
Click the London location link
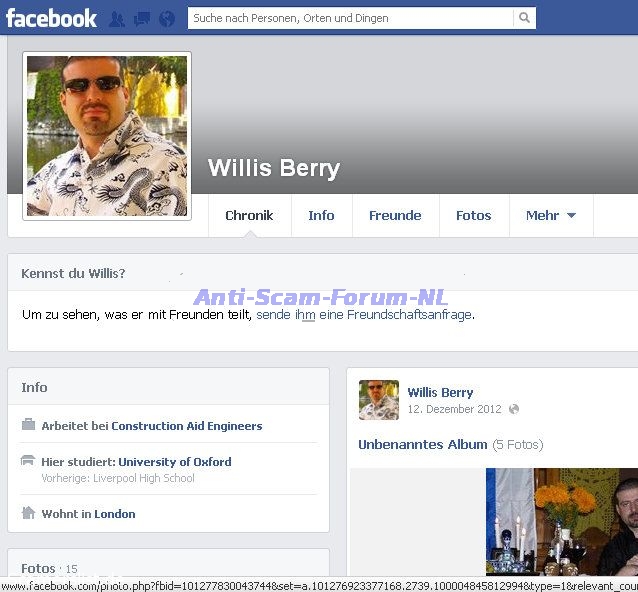click(115, 514)
